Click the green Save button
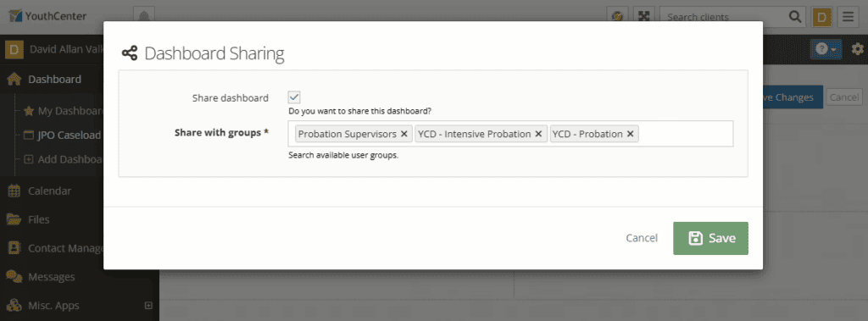868x321 pixels. point(711,239)
